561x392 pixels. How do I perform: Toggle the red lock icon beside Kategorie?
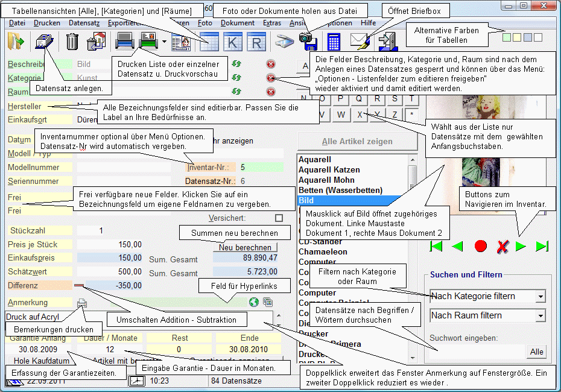click(x=271, y=78)
